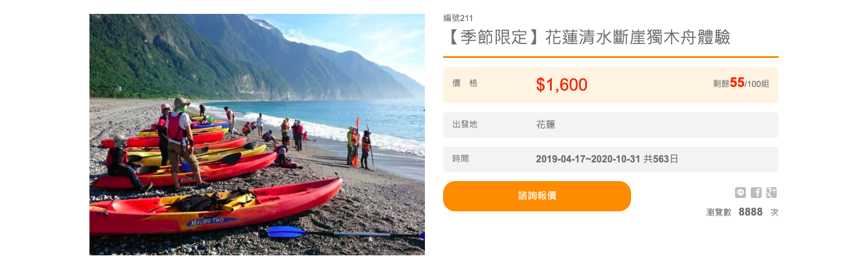Click the blue paddle in the photo
Image resolution: width=868 pixels, height=262 pixels.
[345, 232]
